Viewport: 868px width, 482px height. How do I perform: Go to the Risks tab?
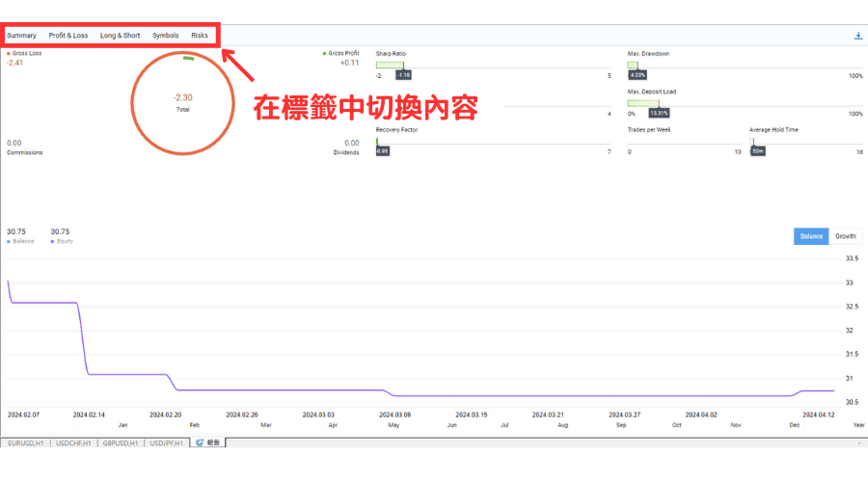coord(200,36)
